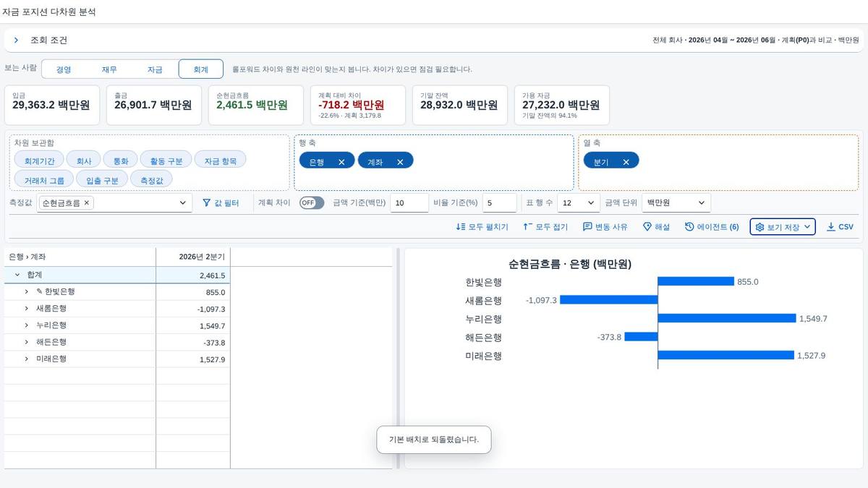
Task: Export the table as CSV
Action: tap(840, 227)
